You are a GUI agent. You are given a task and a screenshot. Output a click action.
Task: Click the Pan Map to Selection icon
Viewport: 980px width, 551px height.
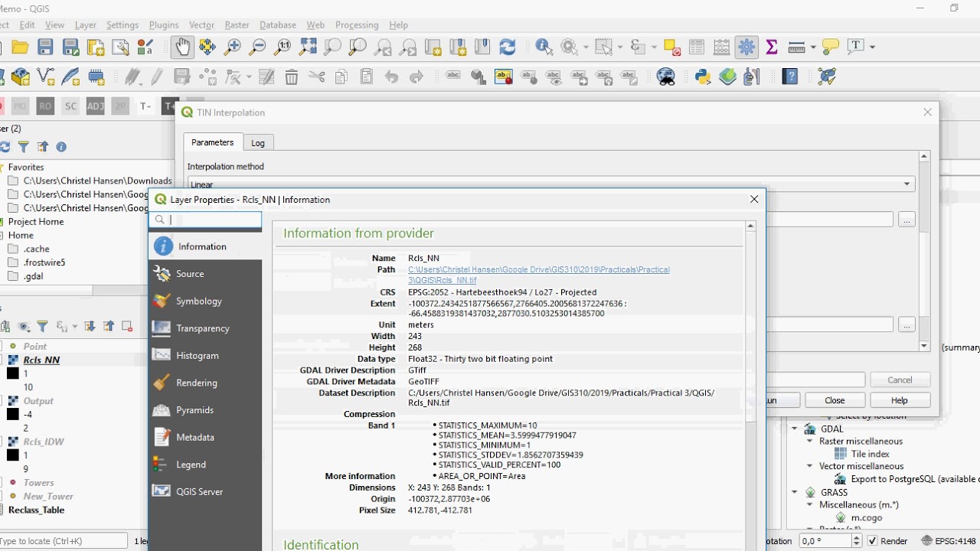(x=207, y=47)
